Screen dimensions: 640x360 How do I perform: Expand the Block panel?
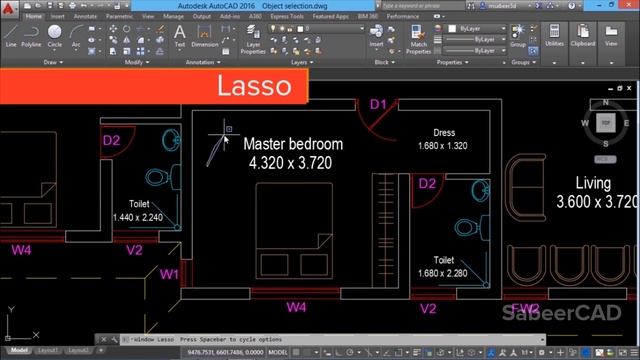pos(384,62)
